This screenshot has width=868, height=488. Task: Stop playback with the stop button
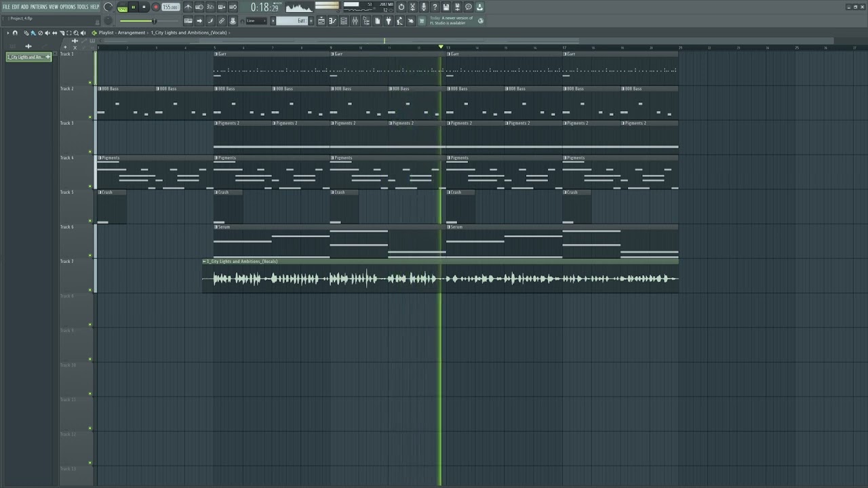point(144,7)
